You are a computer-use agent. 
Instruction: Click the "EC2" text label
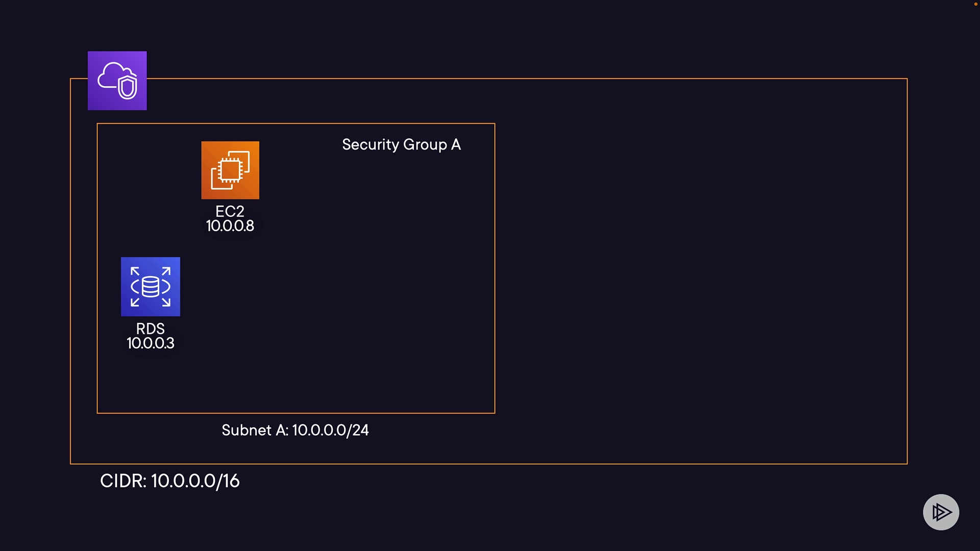pos(230,211)
